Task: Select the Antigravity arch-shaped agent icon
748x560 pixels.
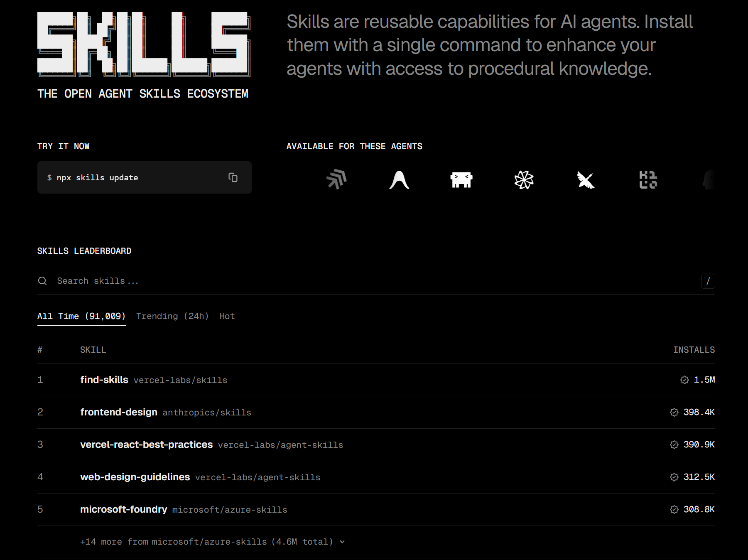Action: (399, 180)
